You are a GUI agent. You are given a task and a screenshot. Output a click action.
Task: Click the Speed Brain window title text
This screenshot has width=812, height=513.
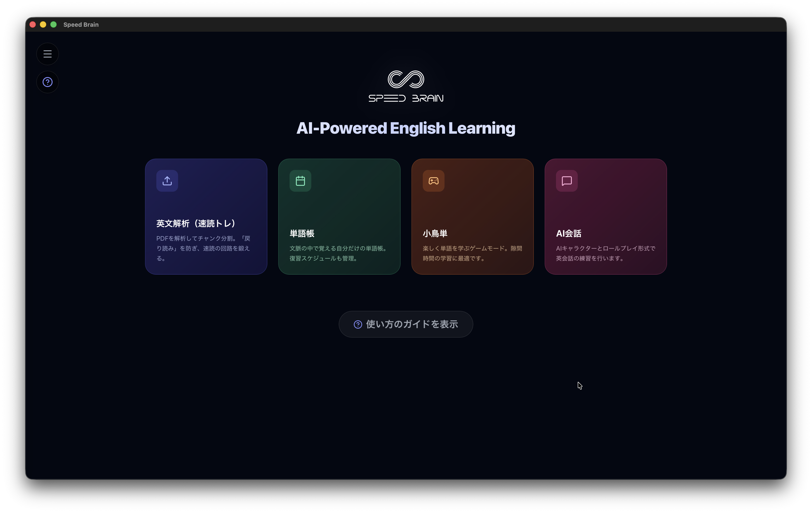81,25
